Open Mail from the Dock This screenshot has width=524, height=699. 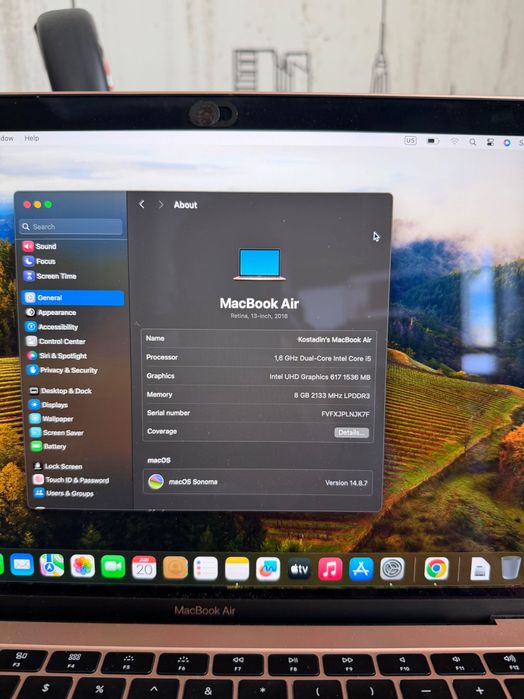tap(22, 565)
